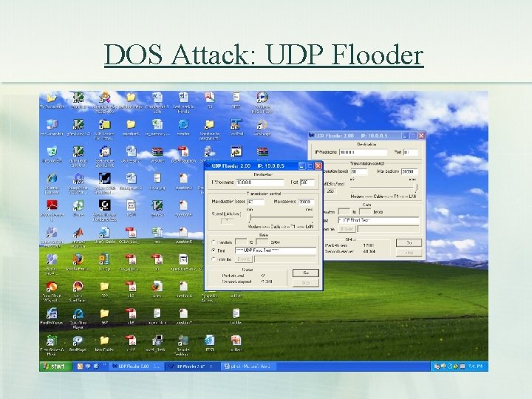532x399 pixels.
Task: Select the Text data radio in front UDP Flooder
Action: (x=214, y=250)
